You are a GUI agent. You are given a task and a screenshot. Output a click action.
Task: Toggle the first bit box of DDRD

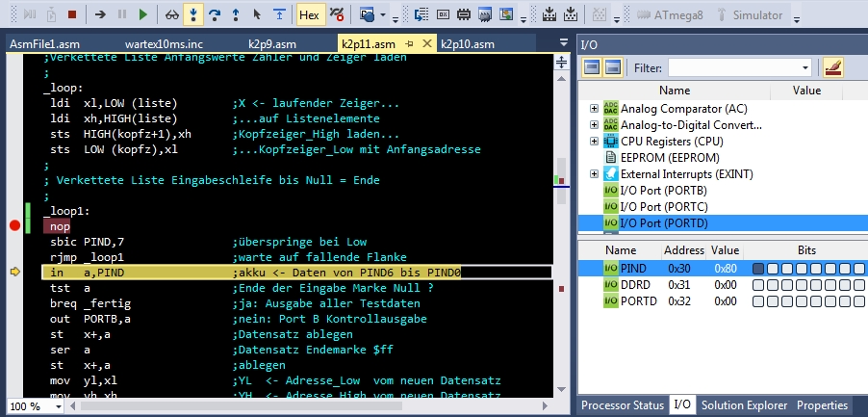pyautogui.click(x=758, y=286)
